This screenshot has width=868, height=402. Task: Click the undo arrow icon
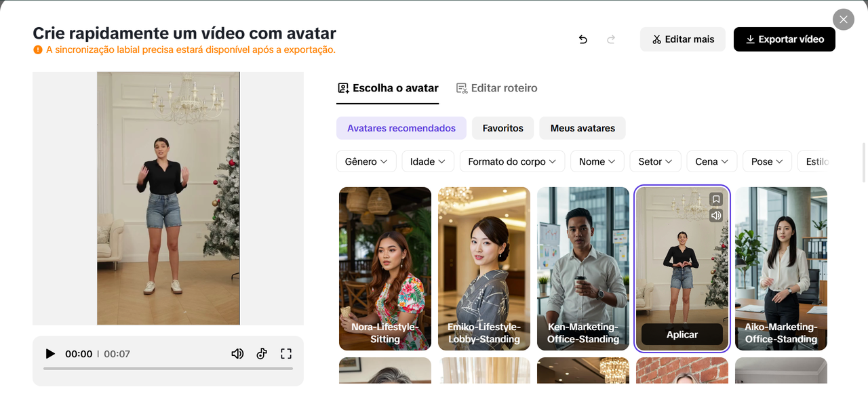[x=583, y=39]
